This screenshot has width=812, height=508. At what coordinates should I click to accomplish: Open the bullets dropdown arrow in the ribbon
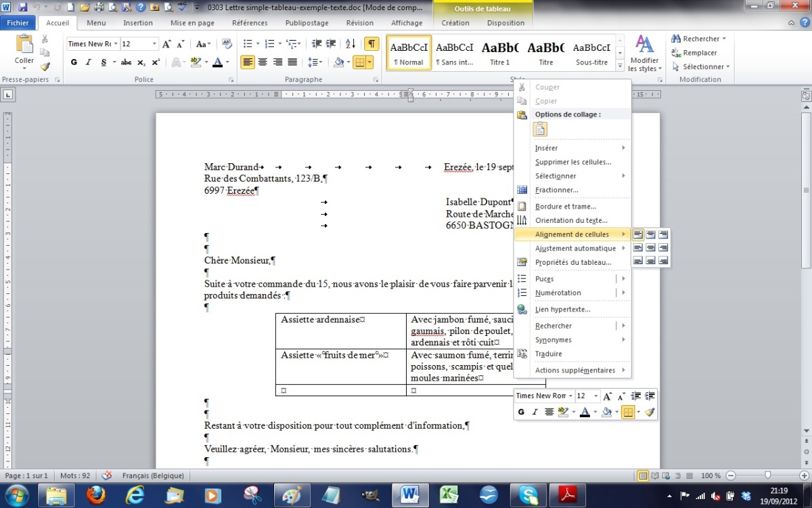tap(258, 44)
